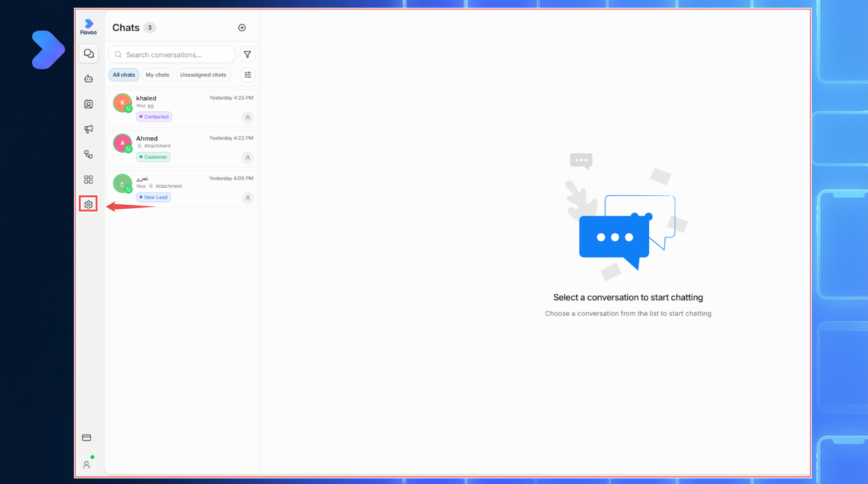Open the conversation filter funnel button
This screenshot has width=868, height=484.
coord(247,55)
